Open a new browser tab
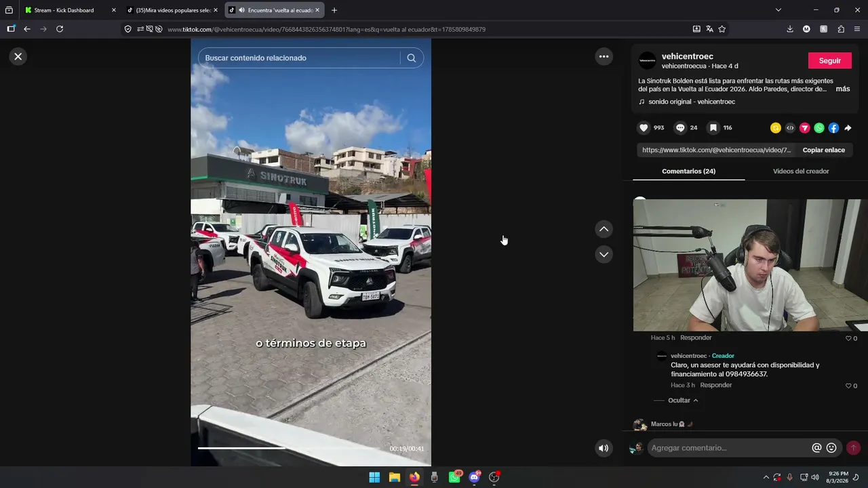Viewport: 868px width, 488px height. [x=334, y=10]
